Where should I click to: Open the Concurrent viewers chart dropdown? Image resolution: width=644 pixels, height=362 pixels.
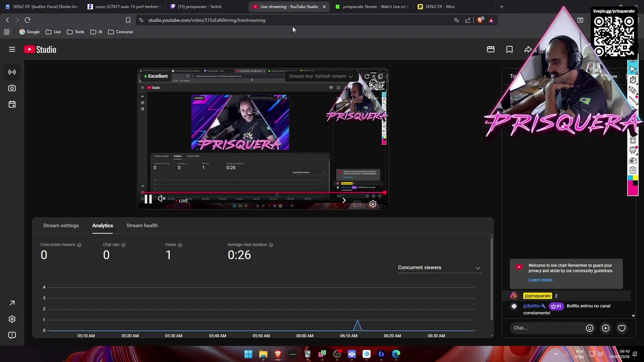tap(439, 267)
